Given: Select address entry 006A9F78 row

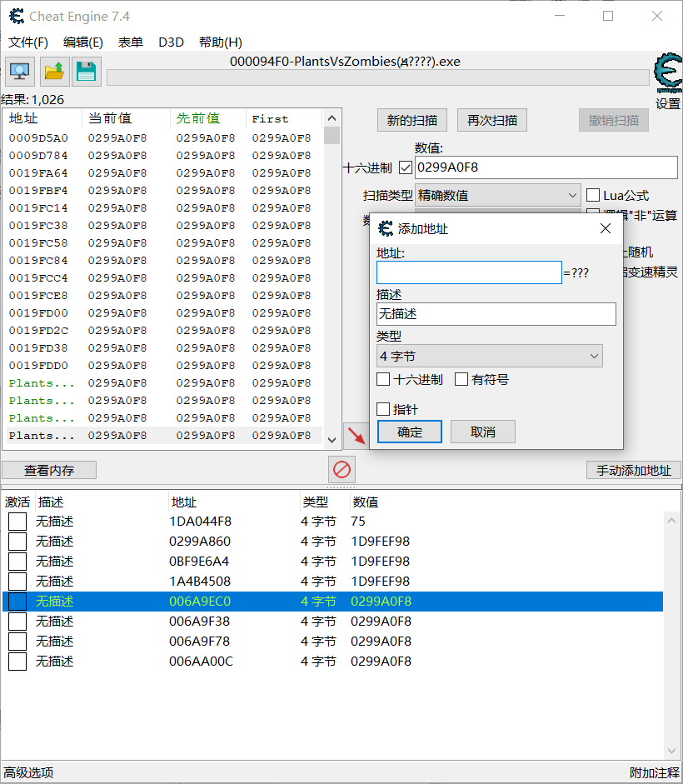Looking at the screenshot, I should click(333, 642).
